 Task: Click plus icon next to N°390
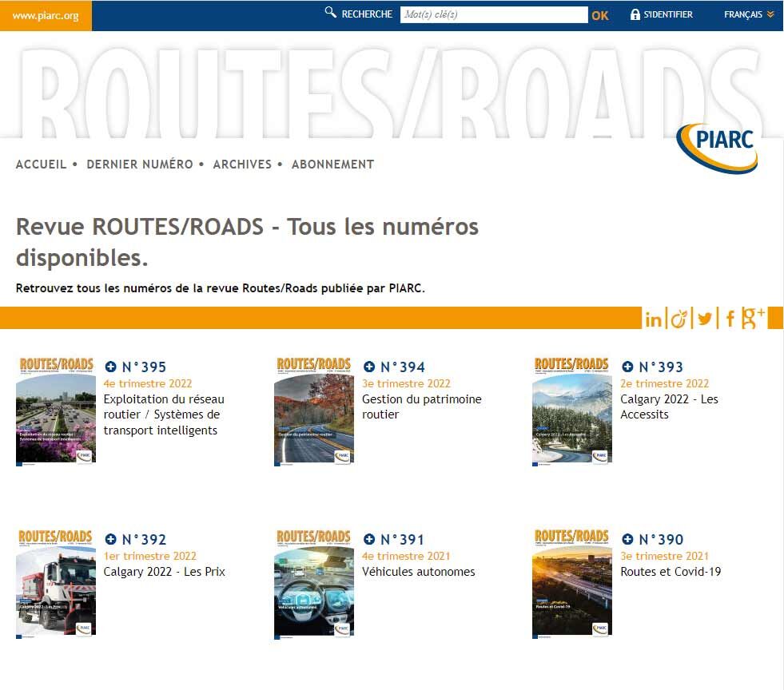coord(627,538)
